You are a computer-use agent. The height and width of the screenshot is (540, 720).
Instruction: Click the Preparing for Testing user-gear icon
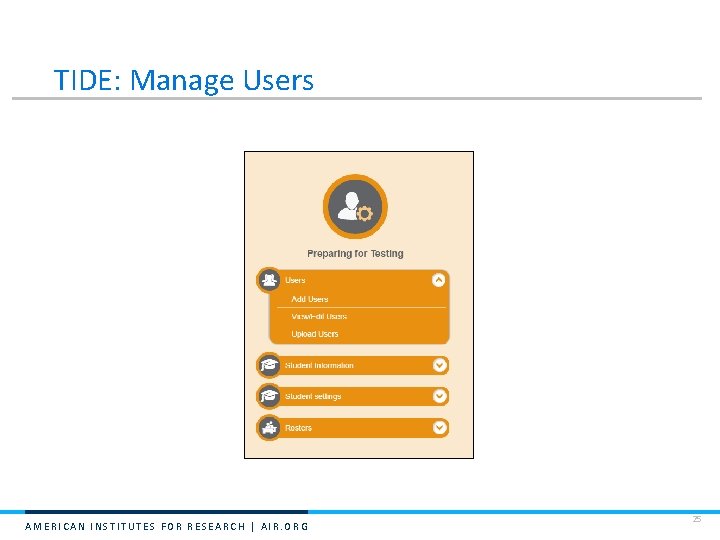pyautogui.click(x=355, y=207)
